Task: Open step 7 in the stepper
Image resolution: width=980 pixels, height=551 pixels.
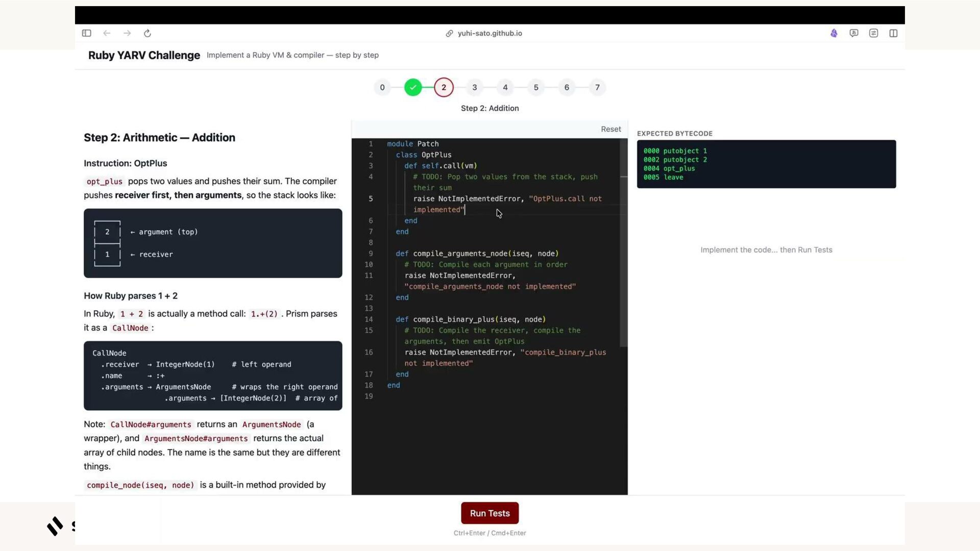Action: pyautogui.click(x=597, y=87)
